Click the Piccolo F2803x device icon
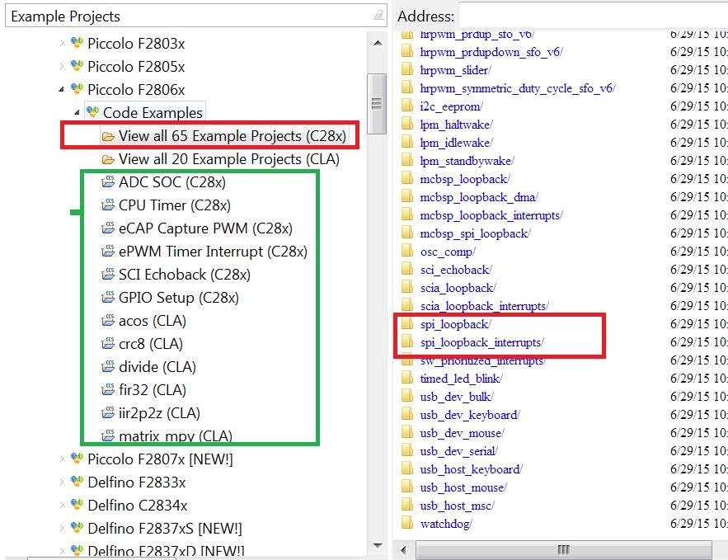Viewport: 728px width, 560px height. [x=77, y=43]
